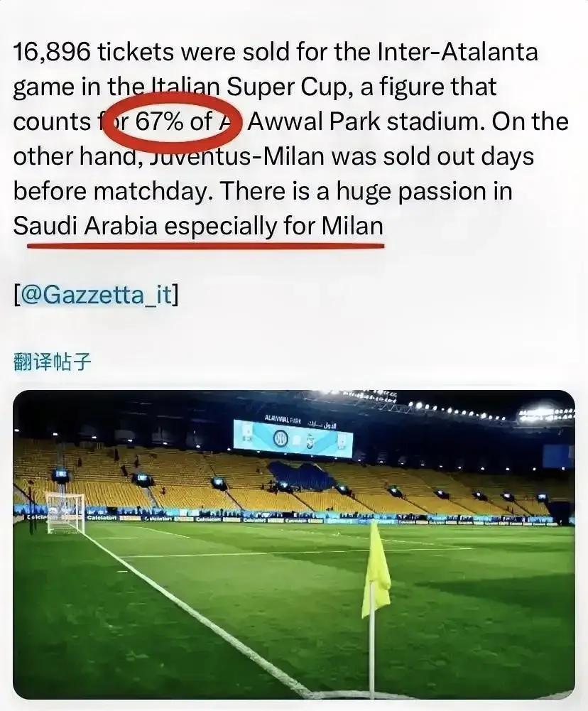The image size is (588, 711).
Task: Tap the 翻译帖子 translate post link
Action: 53,362
